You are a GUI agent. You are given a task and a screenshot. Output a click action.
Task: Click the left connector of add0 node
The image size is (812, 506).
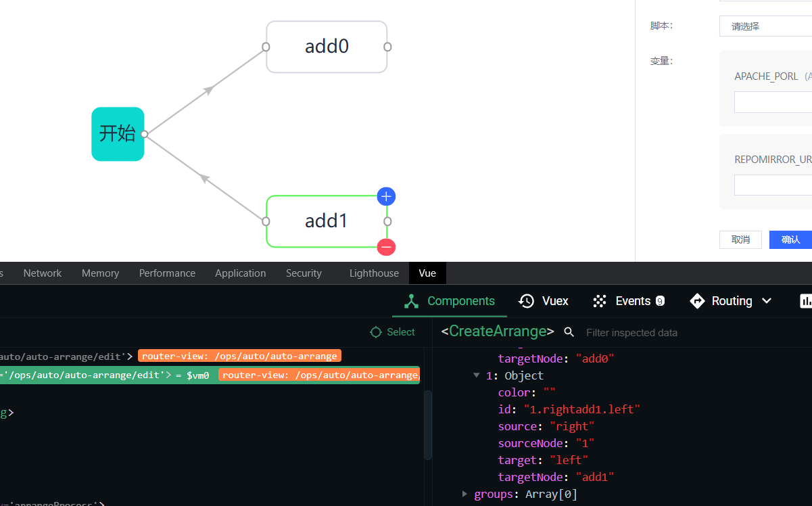click(266, 47)
